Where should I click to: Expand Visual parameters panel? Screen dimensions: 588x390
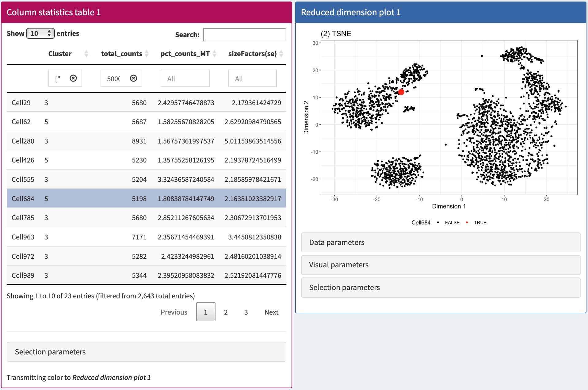click(441, 265)
